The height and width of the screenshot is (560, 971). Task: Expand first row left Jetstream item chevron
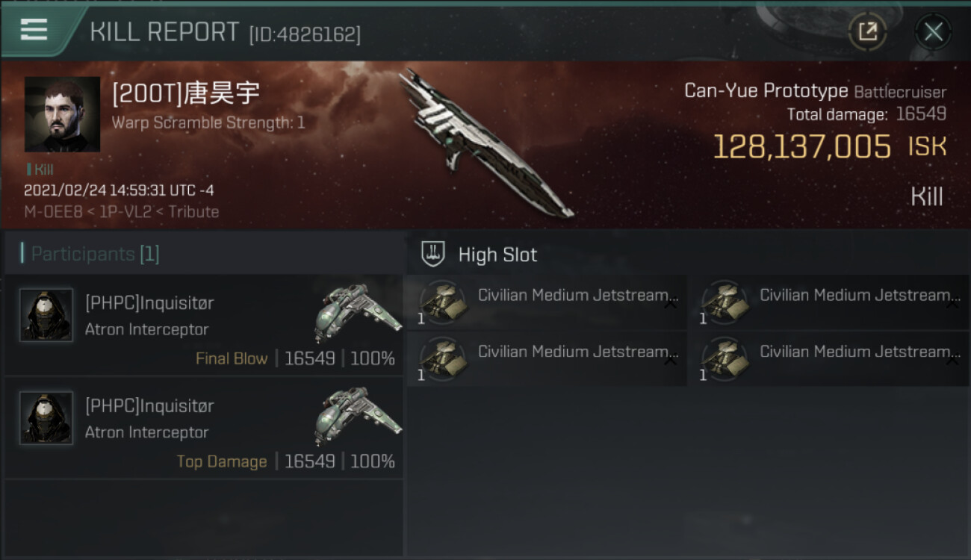[x=670, y=304]
